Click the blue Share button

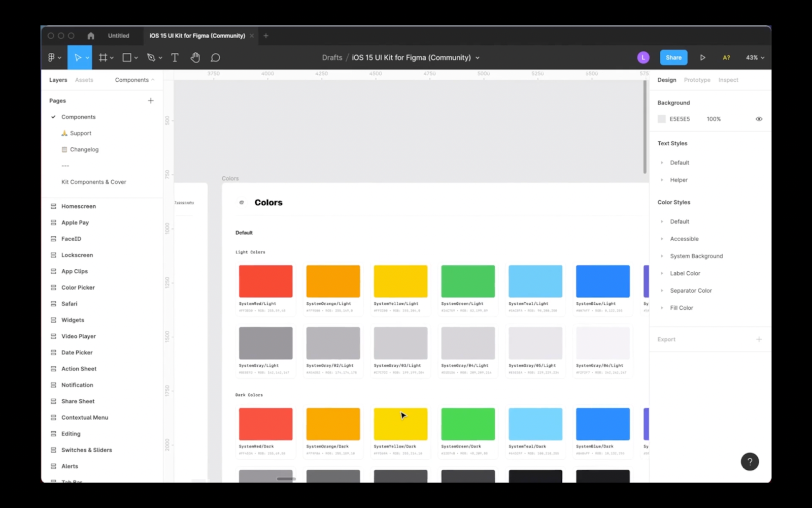point(673,57)
